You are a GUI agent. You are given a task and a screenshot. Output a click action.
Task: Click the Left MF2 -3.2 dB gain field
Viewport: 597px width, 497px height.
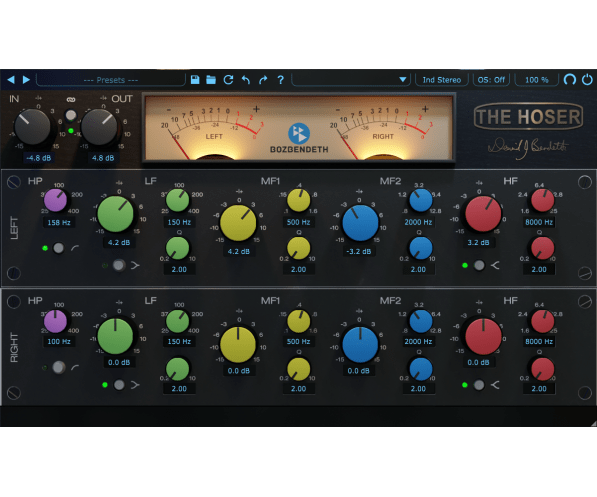point(358,251)
